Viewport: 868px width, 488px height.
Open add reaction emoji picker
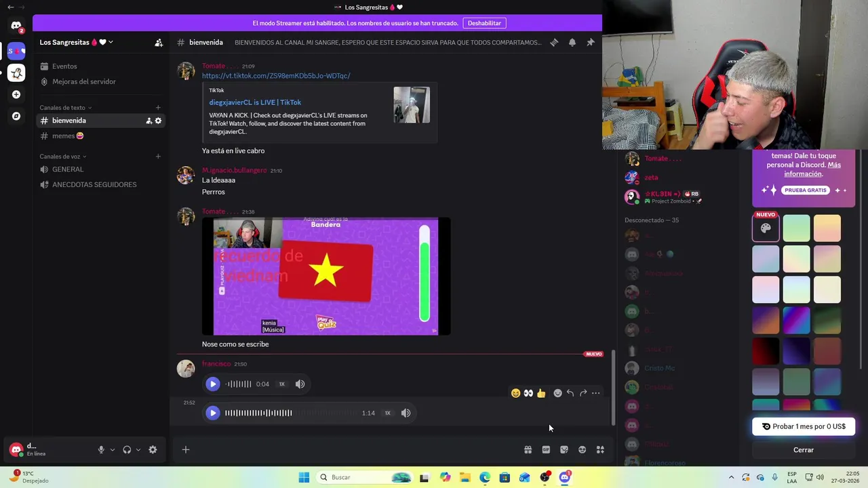click(x=557, y=393)
